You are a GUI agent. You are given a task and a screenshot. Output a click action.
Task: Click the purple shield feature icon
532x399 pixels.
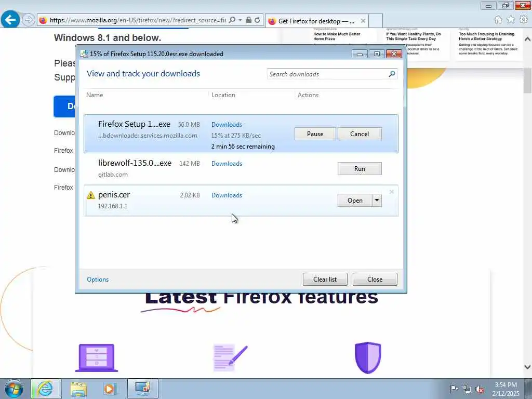tap(368, 357)
